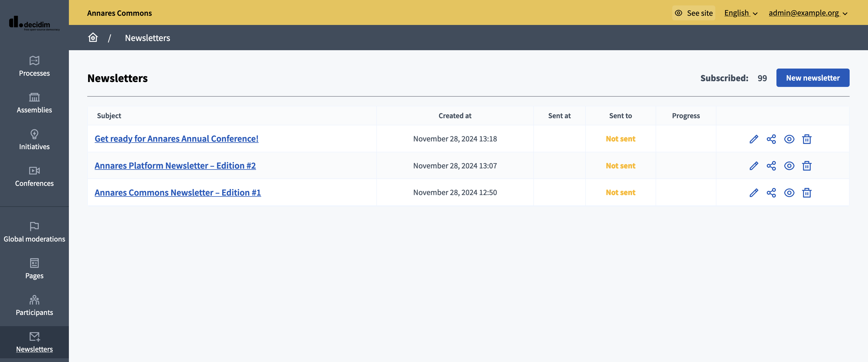Click the delete icon for Edition #1
This screenshot has height=362, width=868.
(x=807, y=192)
